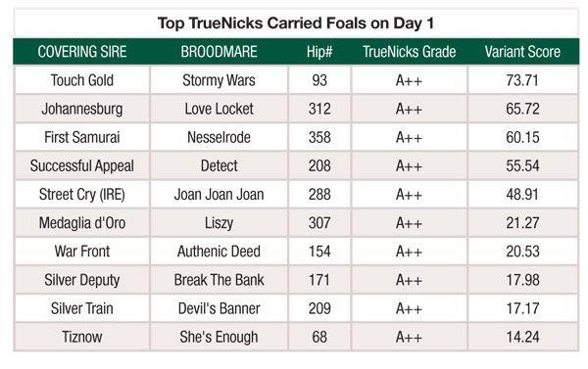The image size is (588, 369).
Task: Select the Hip# column header
Action: (x=319, y=52)
